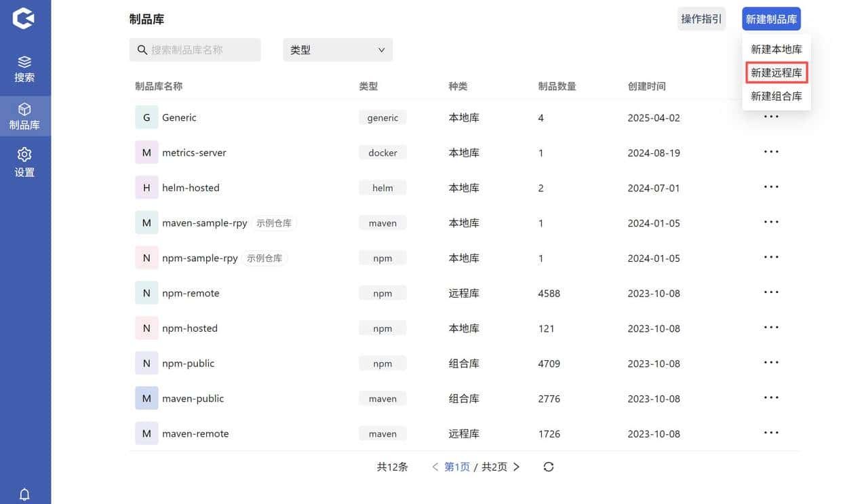868x504 pixels.
Task: Select the 制品库 sidebar icon
Action: click(25, 115)
